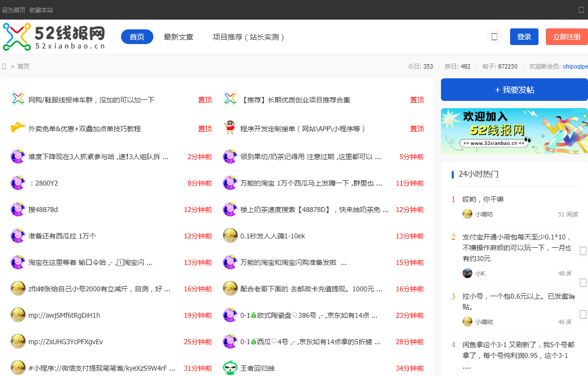
Task: Click 今日: 353 counter
Action: pos(420,66)
